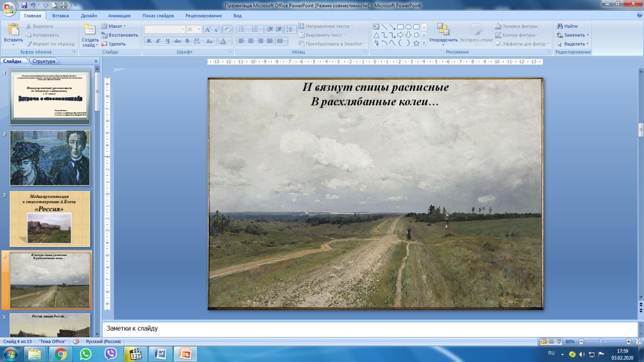Viewport: 644px width, 362px height.
Task: Click the Удалить slide button
Action: coord(113,44)
